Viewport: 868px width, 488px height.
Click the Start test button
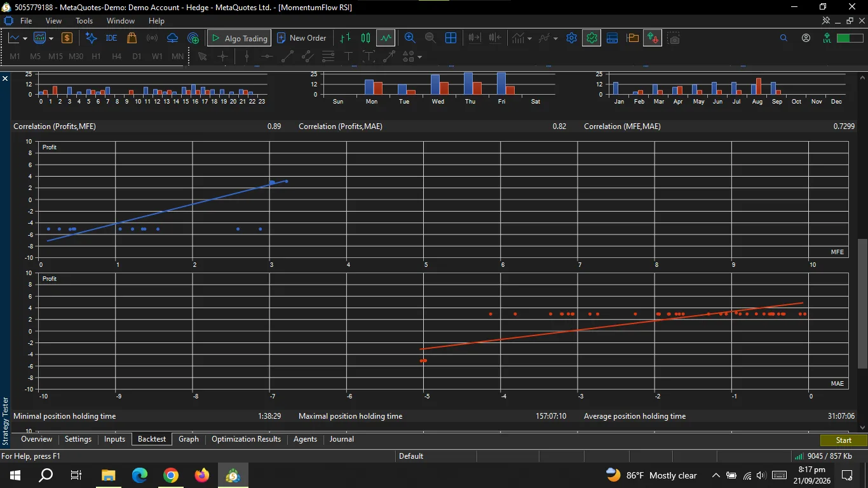(843, 440)
